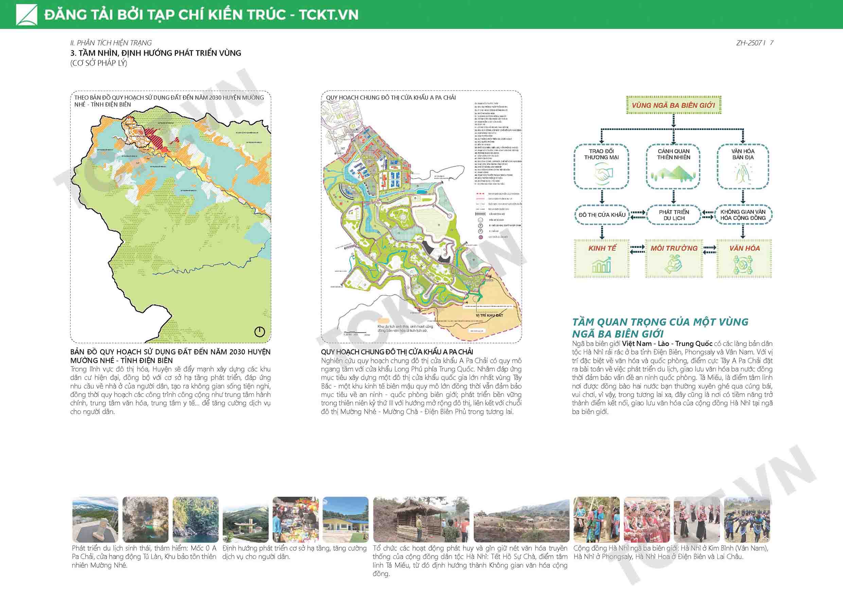Click the TCKT.VN logo icon in banner
843x616 pixels.
point(27,15)
